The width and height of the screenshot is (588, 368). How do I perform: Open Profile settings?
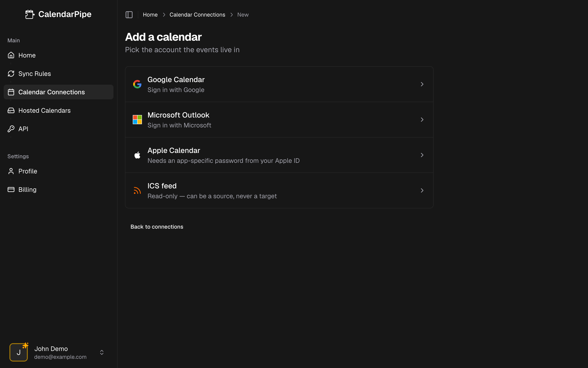pyautogui.click(x=59, y=171)
